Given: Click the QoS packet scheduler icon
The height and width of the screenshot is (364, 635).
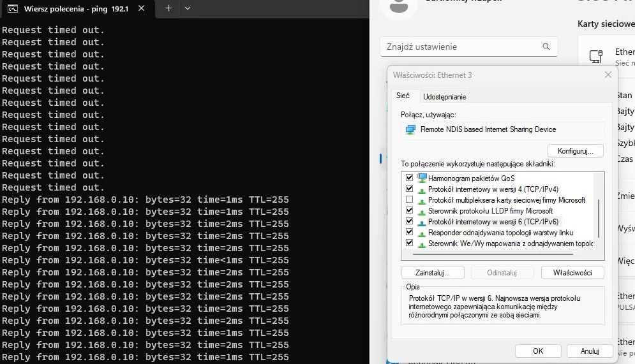Looking at the screenshot, I should point(422,178).
